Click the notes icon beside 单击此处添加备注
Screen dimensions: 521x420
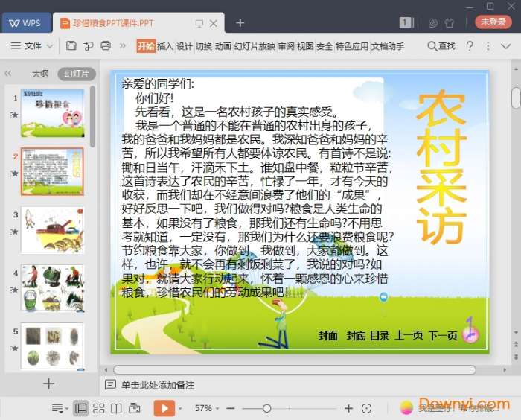[110, 385]
